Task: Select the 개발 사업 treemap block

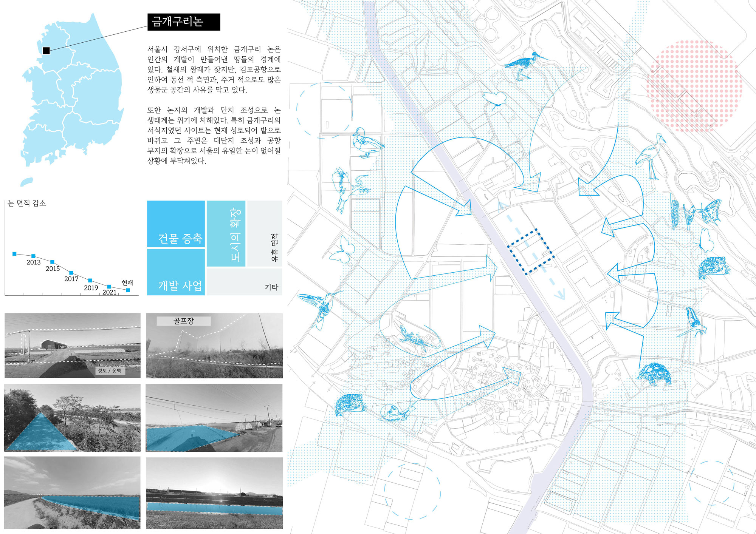Action: pos(176,272)
